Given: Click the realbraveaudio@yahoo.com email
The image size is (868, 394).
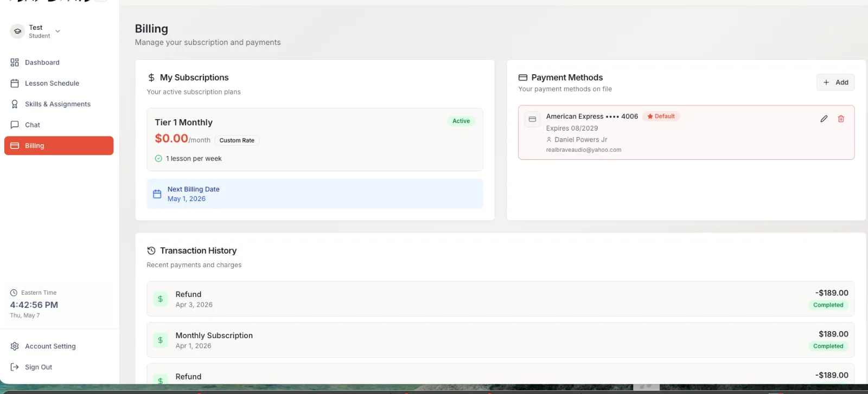Looking at the screenshot, I should coord(584,150).
